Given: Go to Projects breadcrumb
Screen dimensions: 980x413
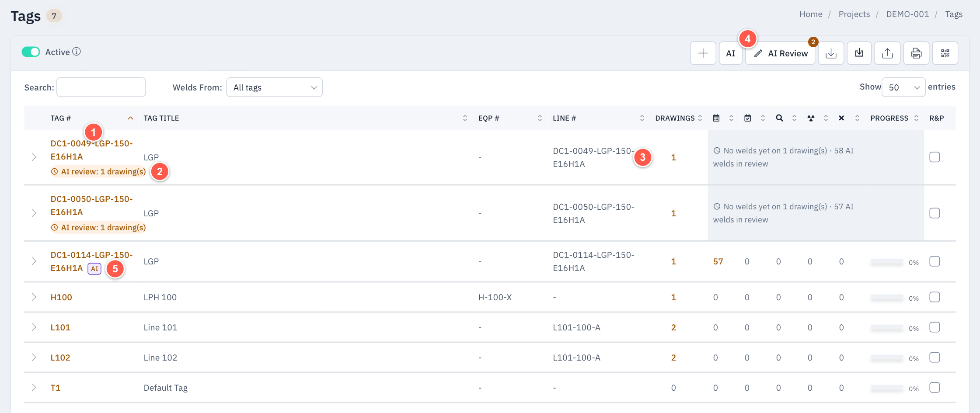Looking at the screenshot, I should [854, 14].
